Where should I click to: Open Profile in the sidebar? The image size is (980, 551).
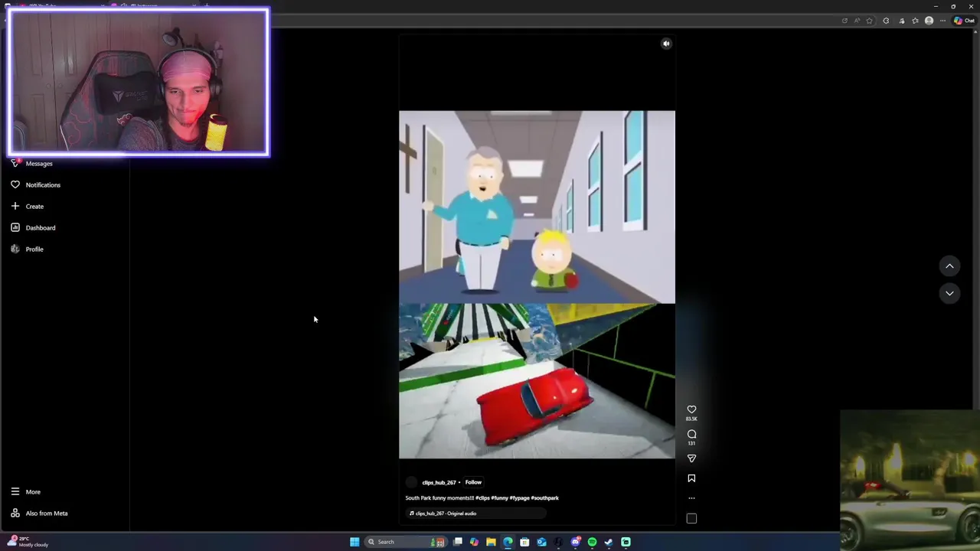tap(34, 249)
